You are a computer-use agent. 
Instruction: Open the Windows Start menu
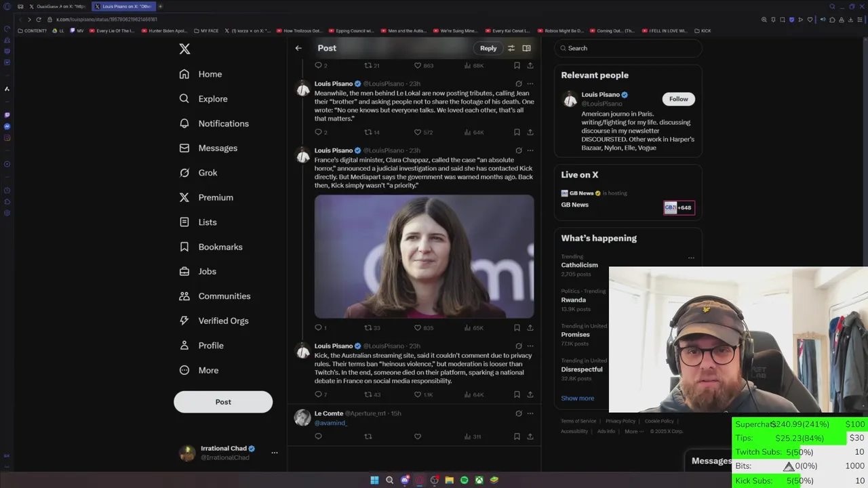point(374,480)
